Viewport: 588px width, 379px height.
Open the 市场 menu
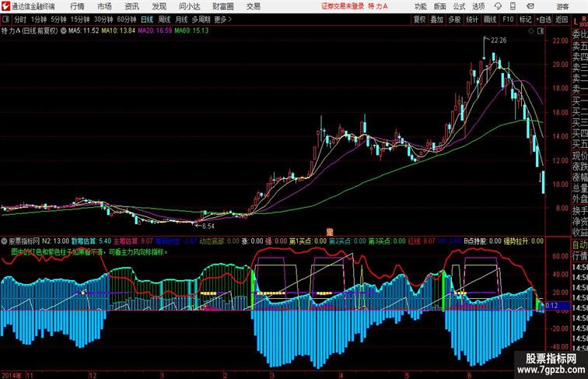tap(104, 6)
